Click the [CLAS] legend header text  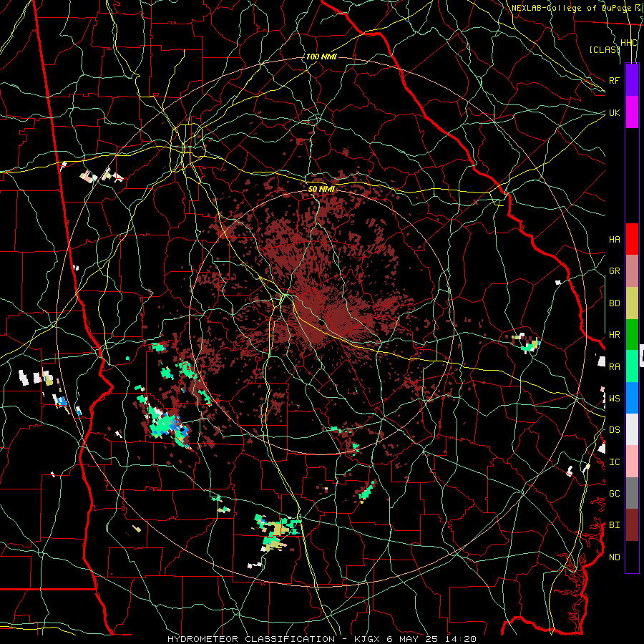coord(604,49)
